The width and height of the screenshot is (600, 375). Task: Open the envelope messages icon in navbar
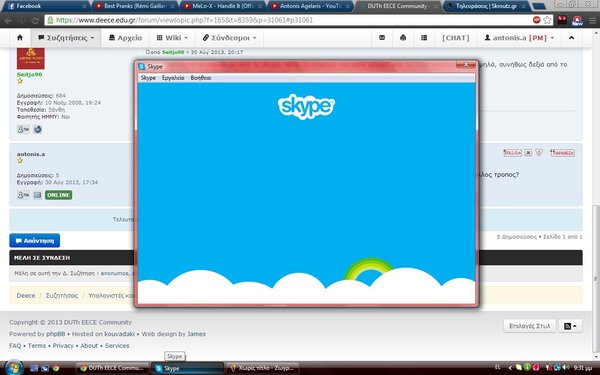pos(382,38)
